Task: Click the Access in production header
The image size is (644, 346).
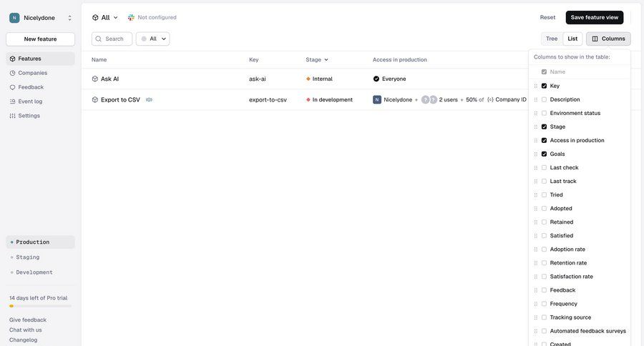Action: pos(399,59)
